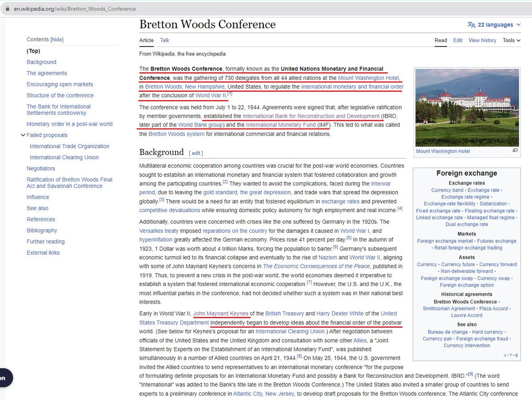Screen dimensions: 532x400
Task: Go to Ratification of Bretton Woods Final Act section
Action: click(69, 183)
